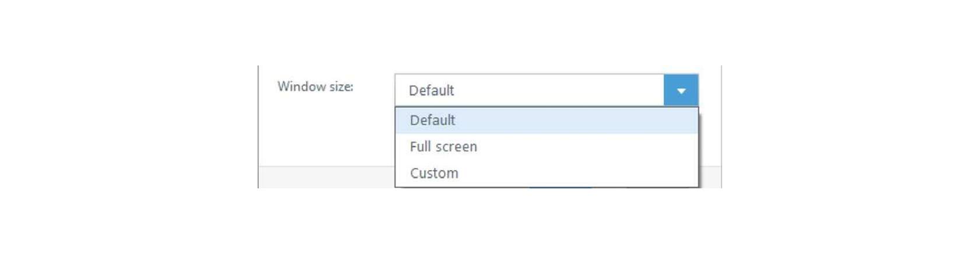Select the Full screen option
The height and width of the screenshot is (254, 980).
pos(547,147)
